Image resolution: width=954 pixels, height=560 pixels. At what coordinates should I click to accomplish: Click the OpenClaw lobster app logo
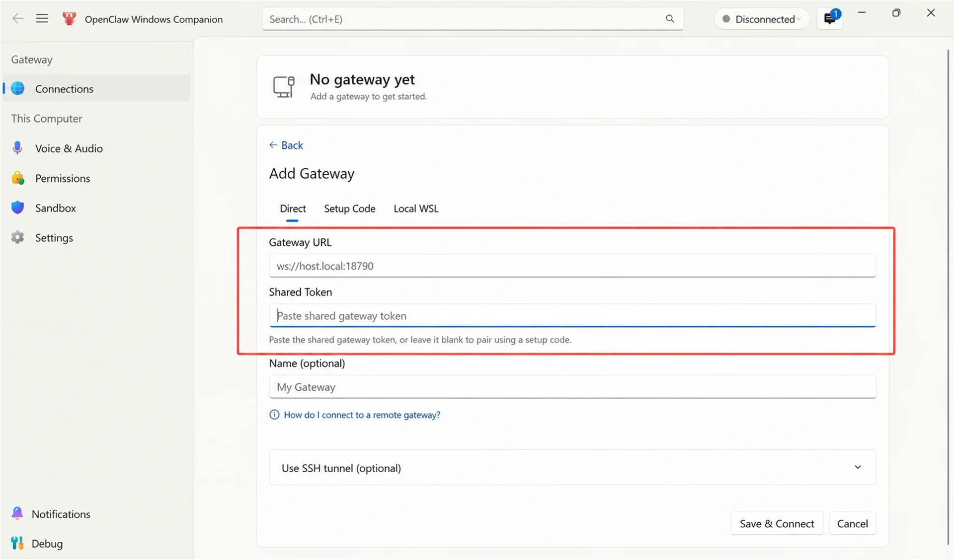[69, 19]
